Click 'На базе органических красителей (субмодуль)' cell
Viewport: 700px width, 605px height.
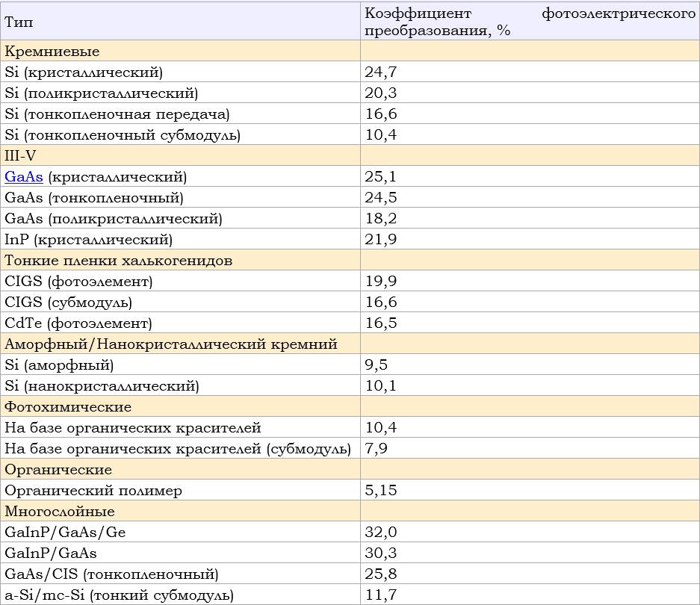(x=180, y=448)
